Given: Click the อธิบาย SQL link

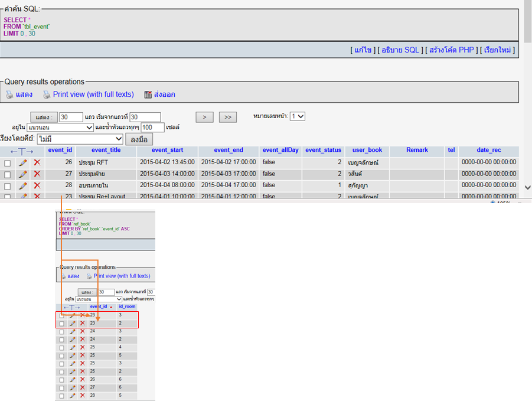Looking at the screenshot, I should click(x=401, y=50).
